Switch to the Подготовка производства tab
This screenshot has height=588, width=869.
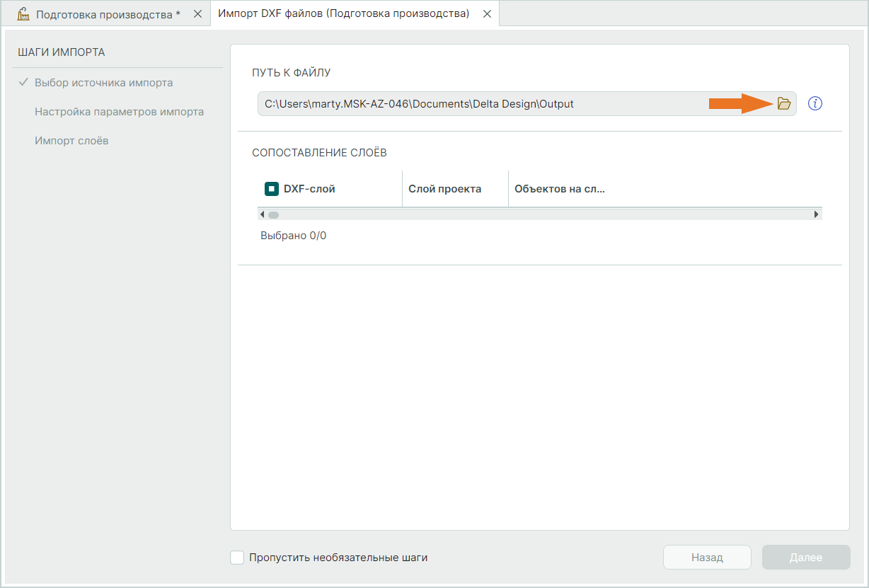108,14
